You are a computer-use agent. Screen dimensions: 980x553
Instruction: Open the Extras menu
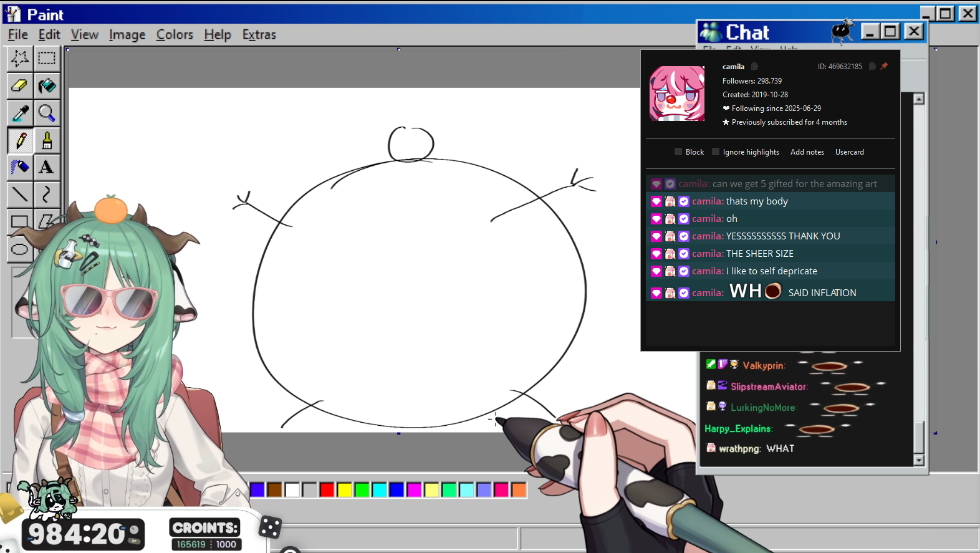point(259,35)
